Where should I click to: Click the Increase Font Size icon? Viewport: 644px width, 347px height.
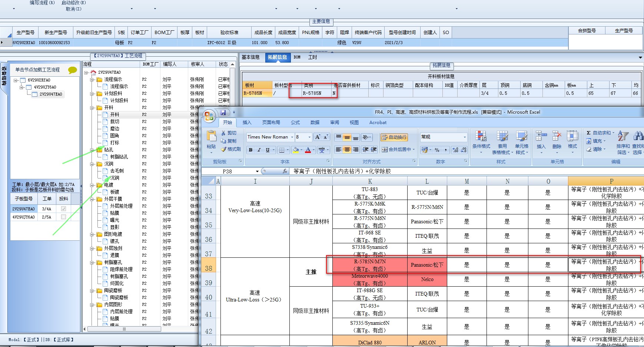(318, 137)
